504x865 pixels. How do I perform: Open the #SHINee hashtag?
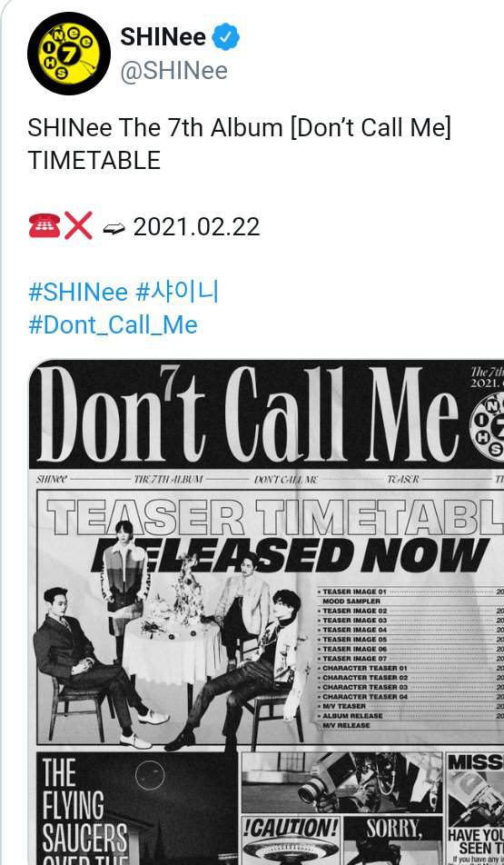[x=78, y=293]
